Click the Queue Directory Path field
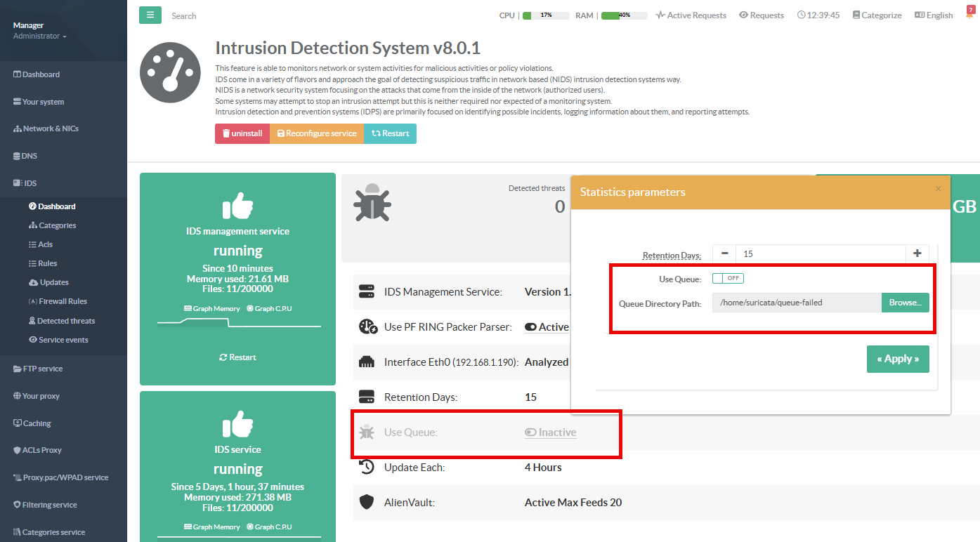 pyautogui.click(x=796, y=303)
